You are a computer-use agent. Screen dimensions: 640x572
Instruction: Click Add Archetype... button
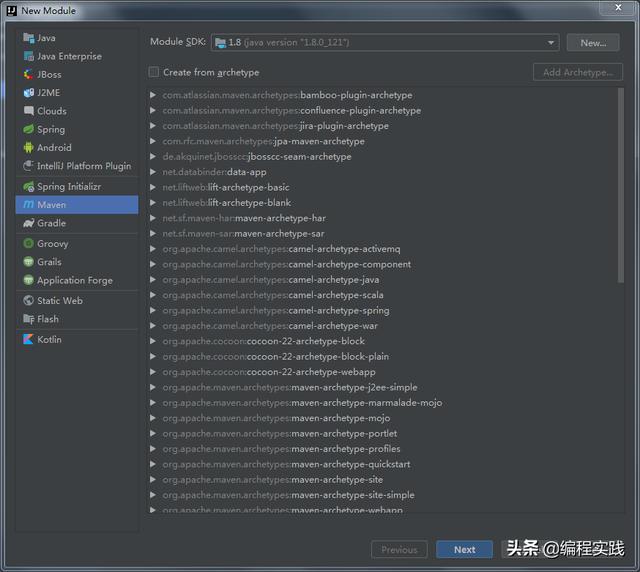click(578, 72)
